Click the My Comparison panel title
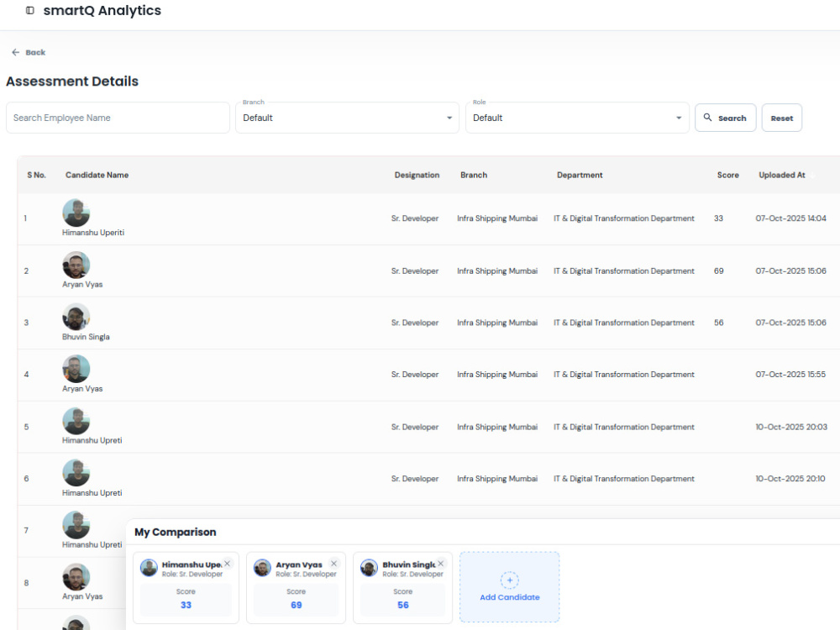 click(176, 532)
